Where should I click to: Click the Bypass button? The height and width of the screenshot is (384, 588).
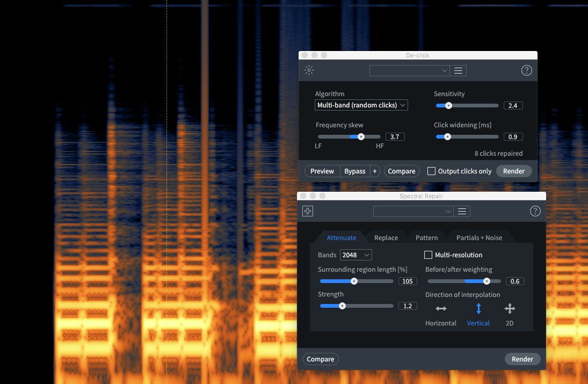pyautogui.click(x=355, y=171)
